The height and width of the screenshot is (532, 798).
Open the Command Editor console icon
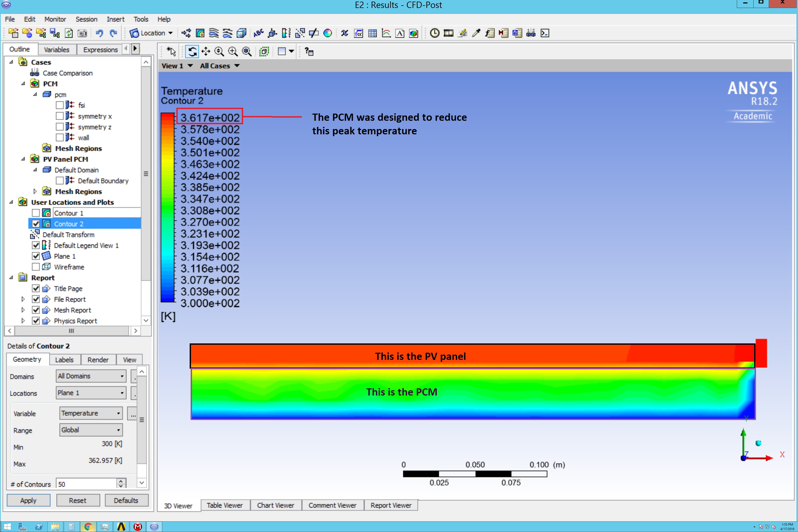click(545, 33)
